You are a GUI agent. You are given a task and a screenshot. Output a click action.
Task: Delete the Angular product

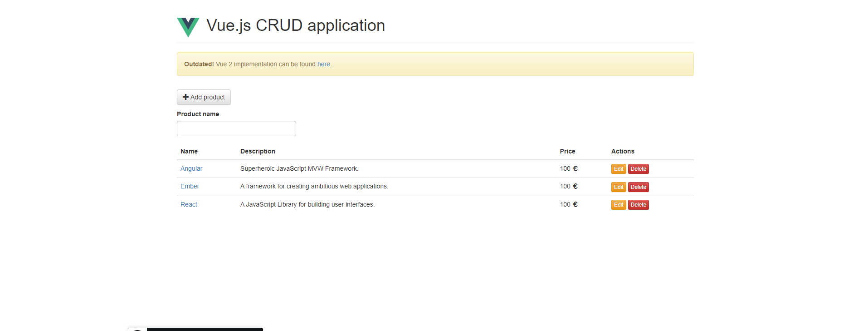click(638, 169)
